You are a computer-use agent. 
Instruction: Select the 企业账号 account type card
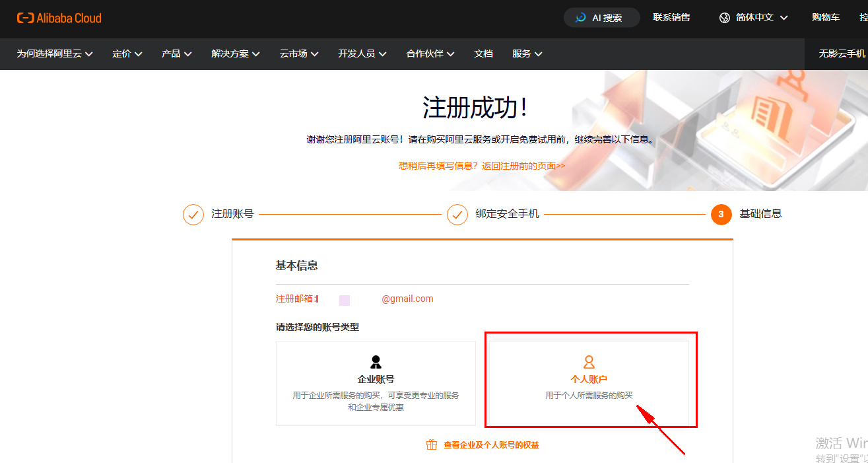point(376,383)
